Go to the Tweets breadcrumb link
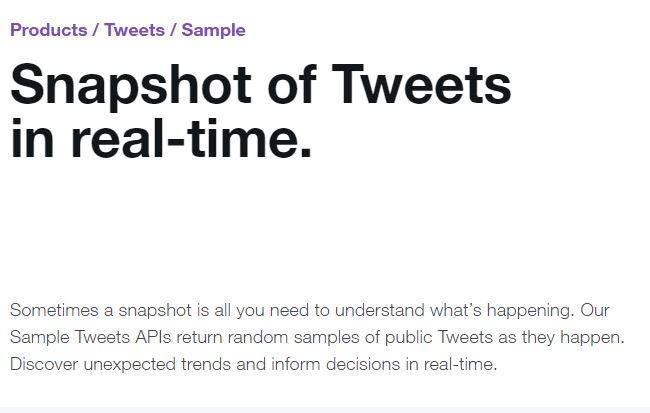Screen dimensions: 650x413 click(x=134, y=30)
